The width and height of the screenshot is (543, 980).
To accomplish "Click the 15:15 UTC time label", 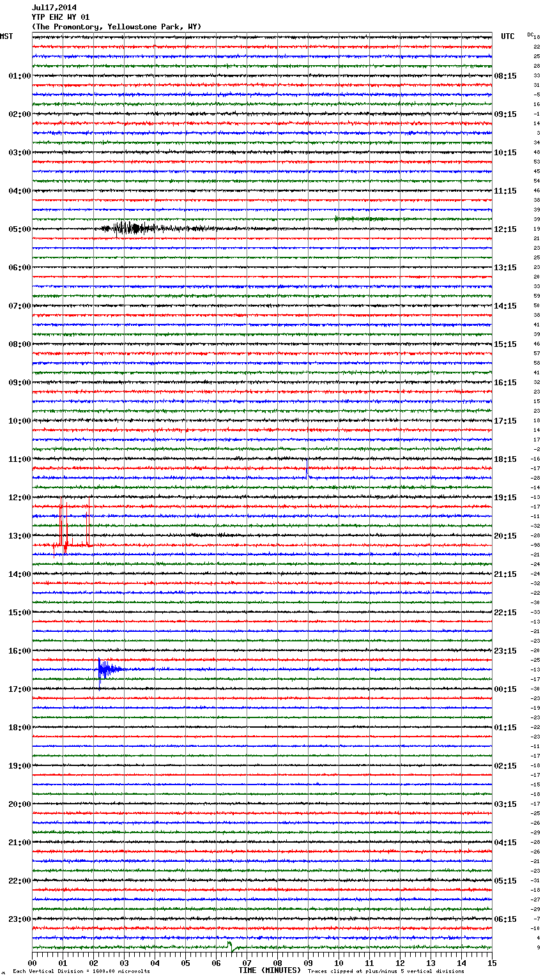I will tap(505, 344).
